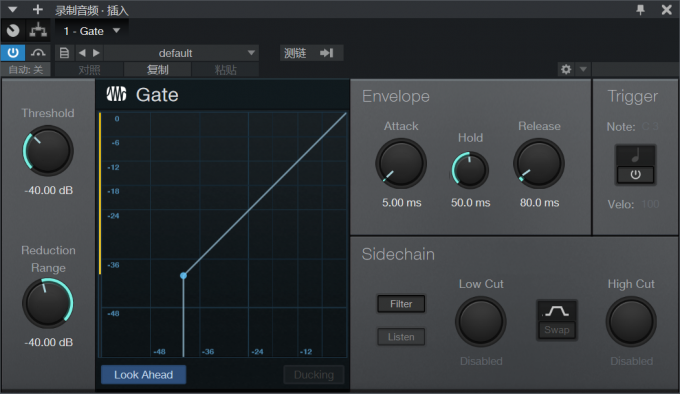This screenshot has height=394, width=680.
Task: Click the Hold value 50.0 ms
Action: pyautogui.click(x=471, y=203)
